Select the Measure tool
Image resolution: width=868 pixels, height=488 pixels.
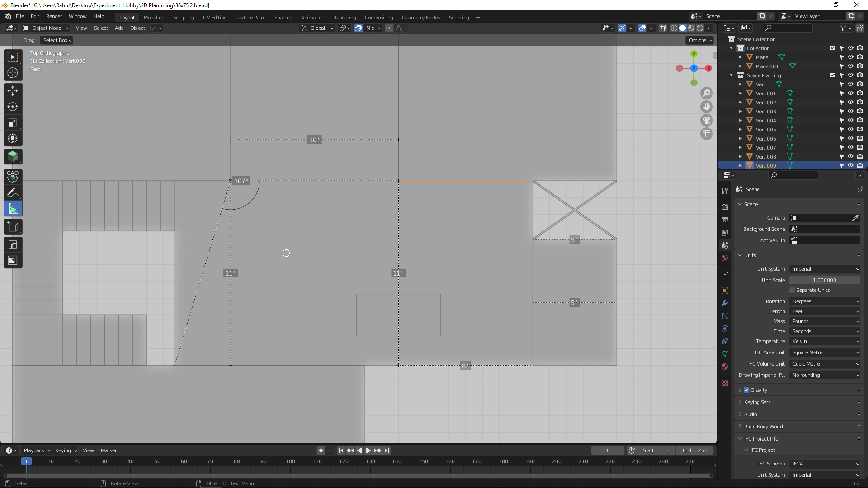pos(13,209)
